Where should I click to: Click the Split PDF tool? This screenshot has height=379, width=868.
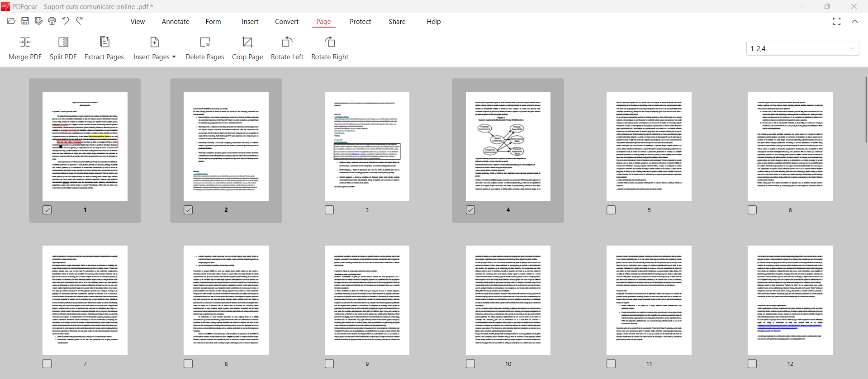pos(63,48)
